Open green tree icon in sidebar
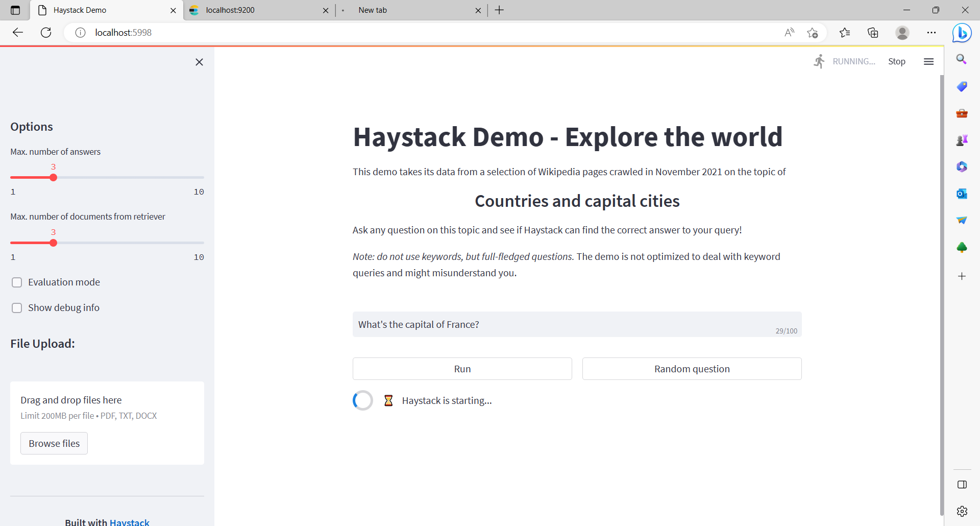Image resolution: width=980 pixels, height=526 pixels. 962,248
